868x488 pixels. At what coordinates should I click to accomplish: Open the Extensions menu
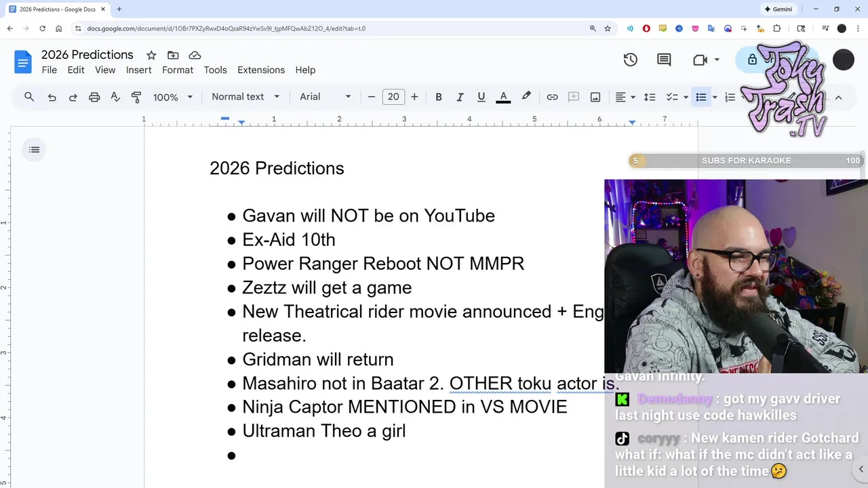tap(261, 70)
